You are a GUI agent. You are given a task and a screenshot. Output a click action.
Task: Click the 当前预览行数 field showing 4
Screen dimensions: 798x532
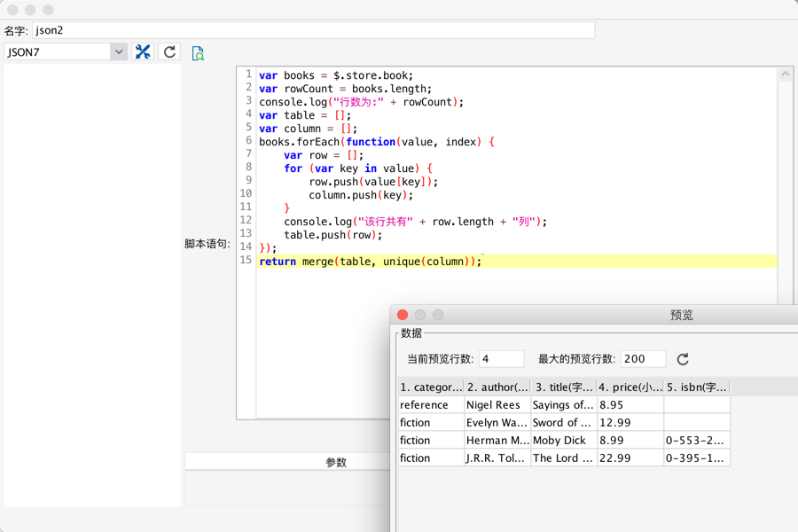tap(501, 359)
